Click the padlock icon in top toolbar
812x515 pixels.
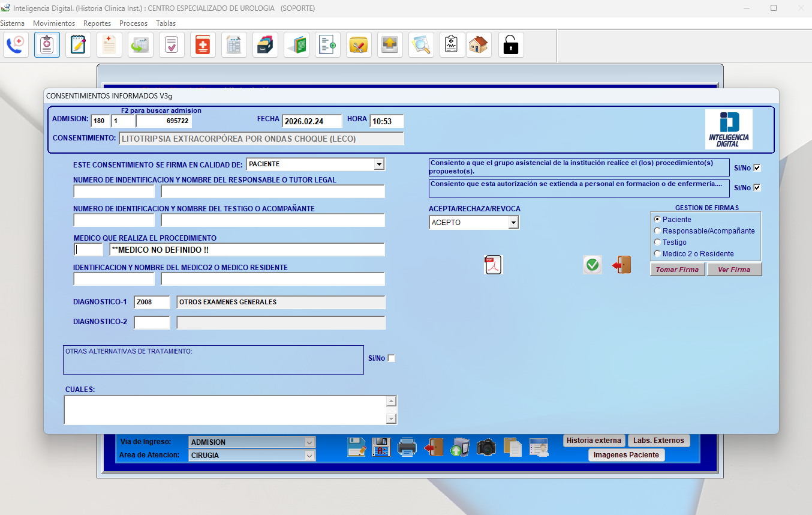tap(510, 45)
